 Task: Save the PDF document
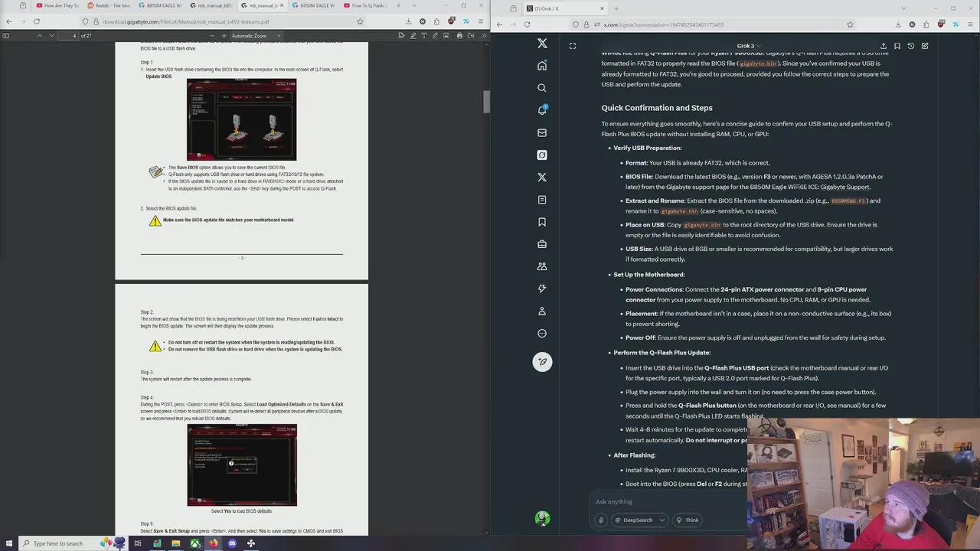[471, 35]
